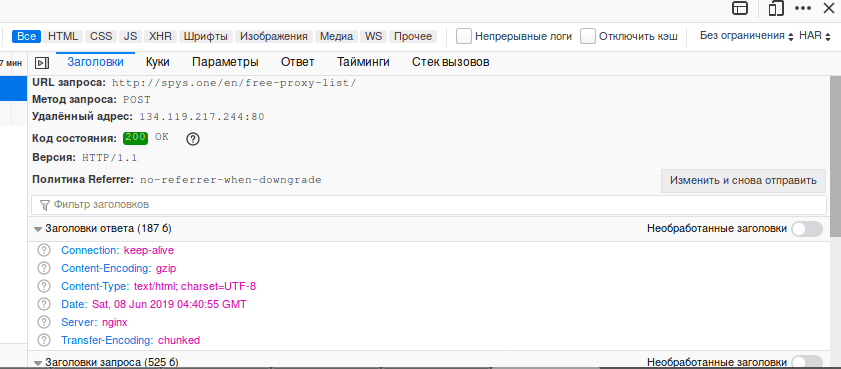Toggle raw headers for Заголовки ответа

(x=807, y=228)
